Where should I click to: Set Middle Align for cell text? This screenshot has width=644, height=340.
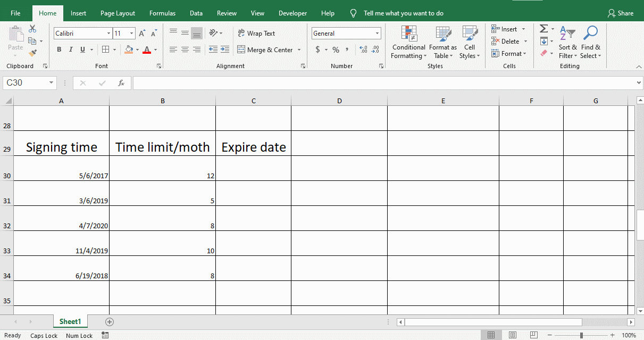(x=185, y=33)
